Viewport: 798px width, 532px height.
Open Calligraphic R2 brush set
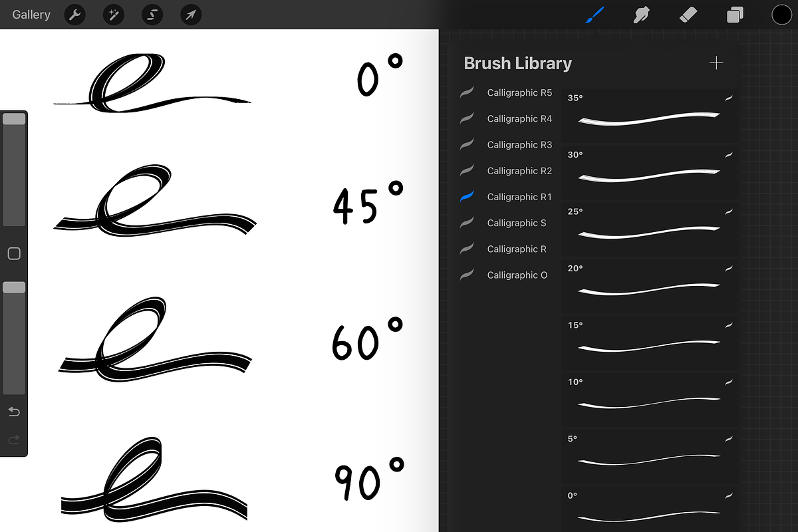(x=506, y=171)
